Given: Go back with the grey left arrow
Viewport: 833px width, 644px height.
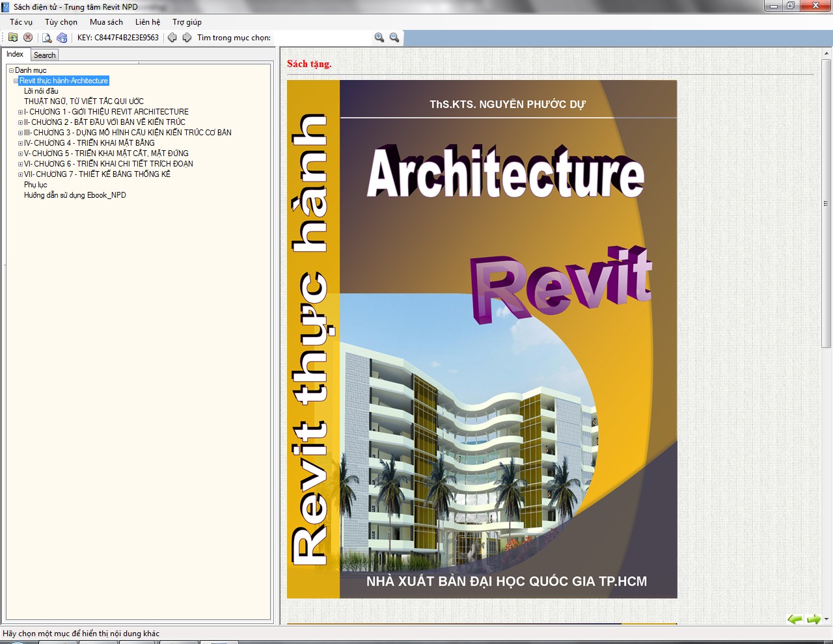Looking at the screenshot, I should (172, 38).
